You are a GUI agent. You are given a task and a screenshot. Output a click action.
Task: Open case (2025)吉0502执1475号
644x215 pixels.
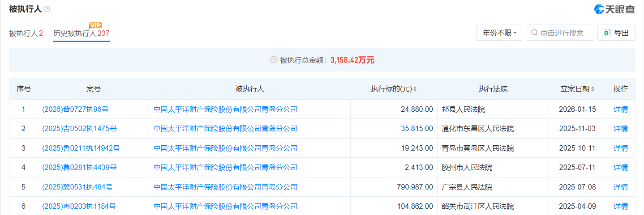[x=79, y=129]
